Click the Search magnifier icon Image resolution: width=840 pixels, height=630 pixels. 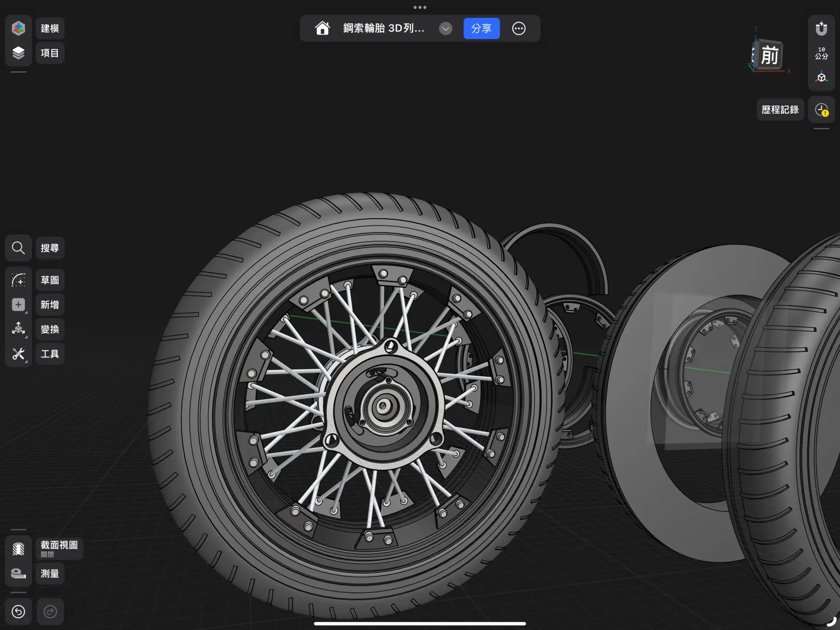(18, 248)
